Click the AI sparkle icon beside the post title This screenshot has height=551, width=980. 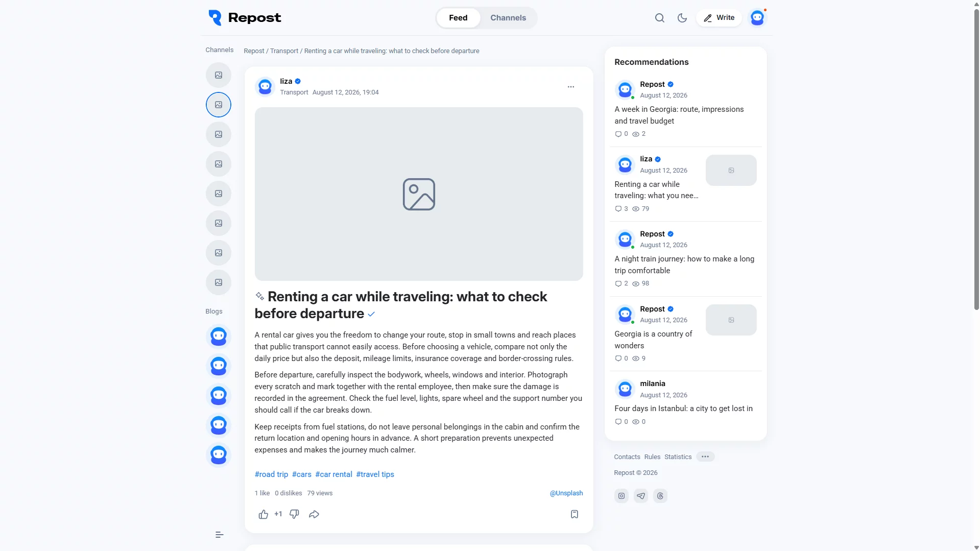tap(259, 296)
